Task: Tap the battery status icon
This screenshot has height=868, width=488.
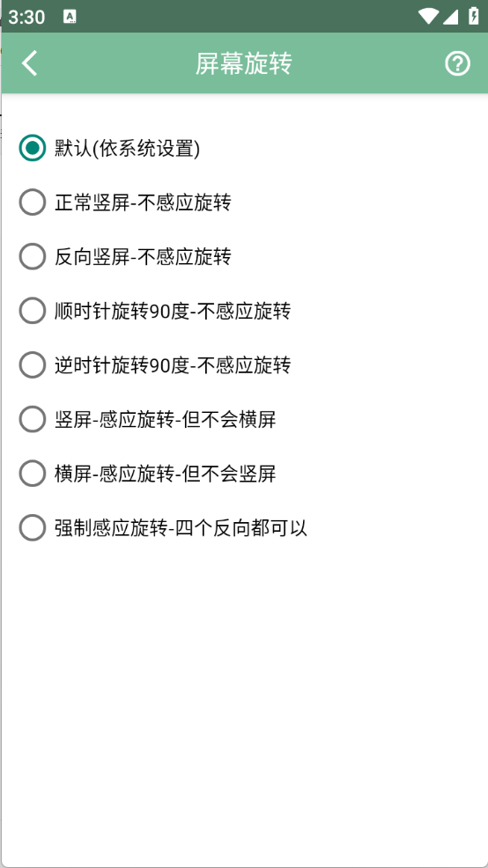Action: 474,16
